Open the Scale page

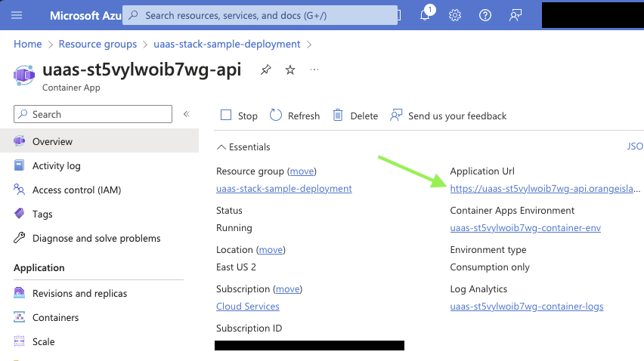click(43, 341)
